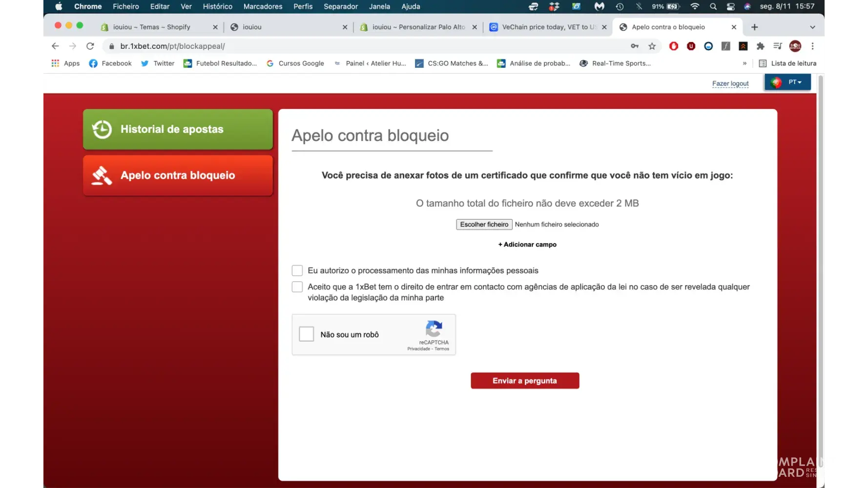Switch to the 'iouiou ~ Temas ~ Shopify' tab
Image resolution: width=868 pixels, height=488 pixels.
[159, 27]
